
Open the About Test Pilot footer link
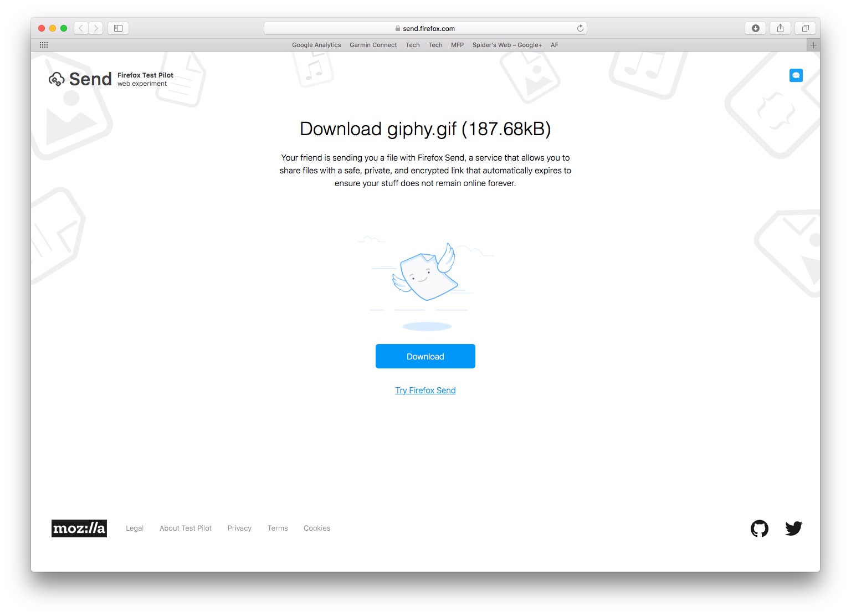pyautogui.click(x=186, y=528)
